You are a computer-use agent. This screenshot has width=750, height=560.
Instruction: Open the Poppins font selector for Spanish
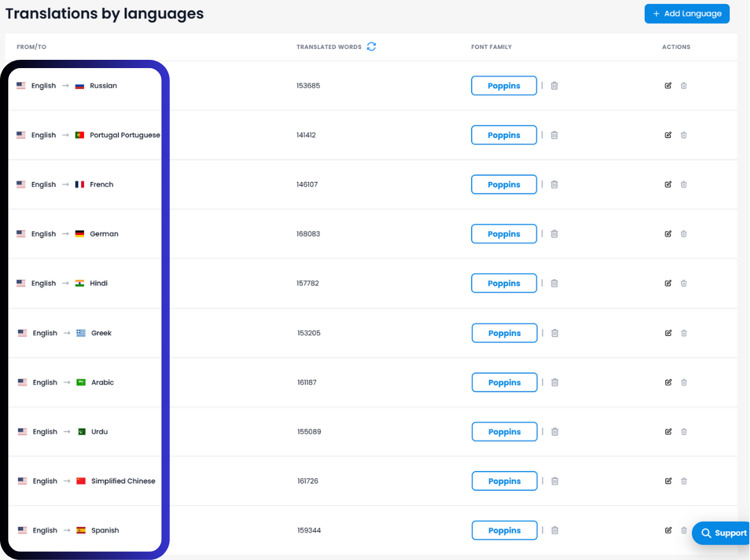coord(504,530)
